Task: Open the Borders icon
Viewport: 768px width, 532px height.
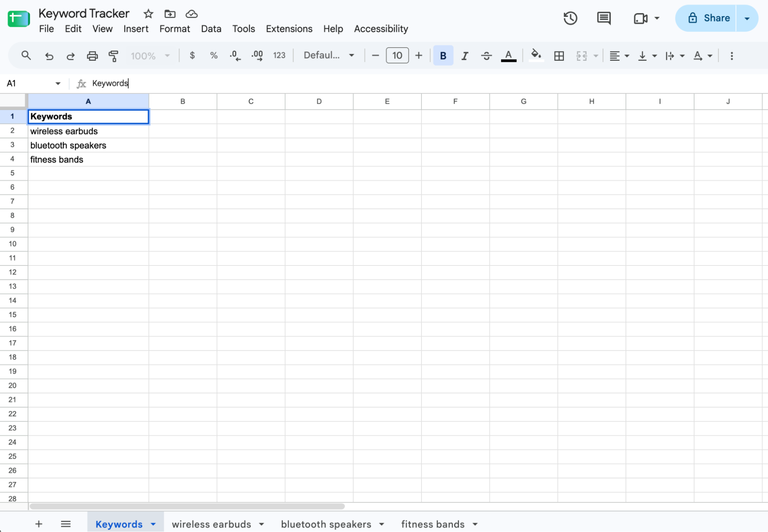Action: pos(559,56)
